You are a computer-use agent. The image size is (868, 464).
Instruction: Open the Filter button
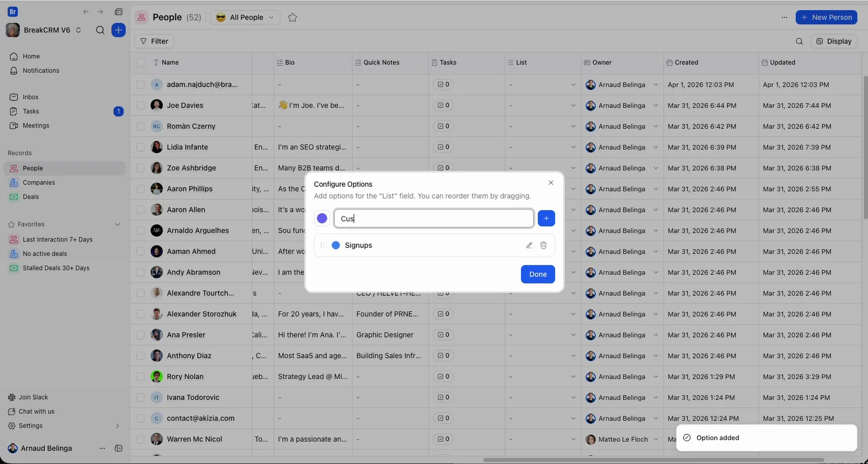click(154, 41)
